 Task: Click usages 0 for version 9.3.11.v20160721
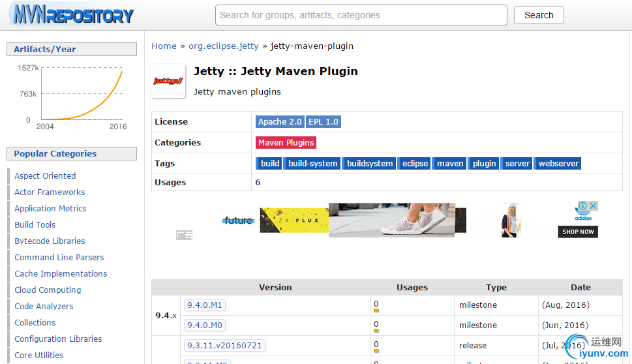pyautogui.click(x=376, y=344)
